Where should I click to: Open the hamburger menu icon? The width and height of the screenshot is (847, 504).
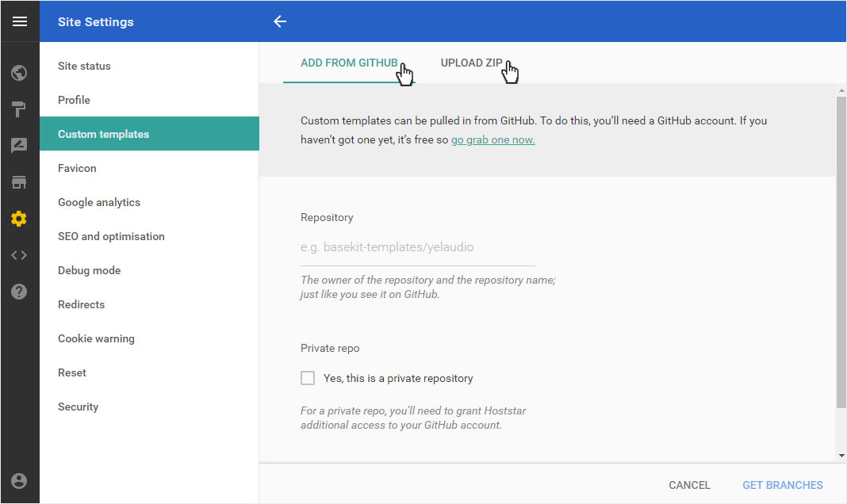point(20,21)
